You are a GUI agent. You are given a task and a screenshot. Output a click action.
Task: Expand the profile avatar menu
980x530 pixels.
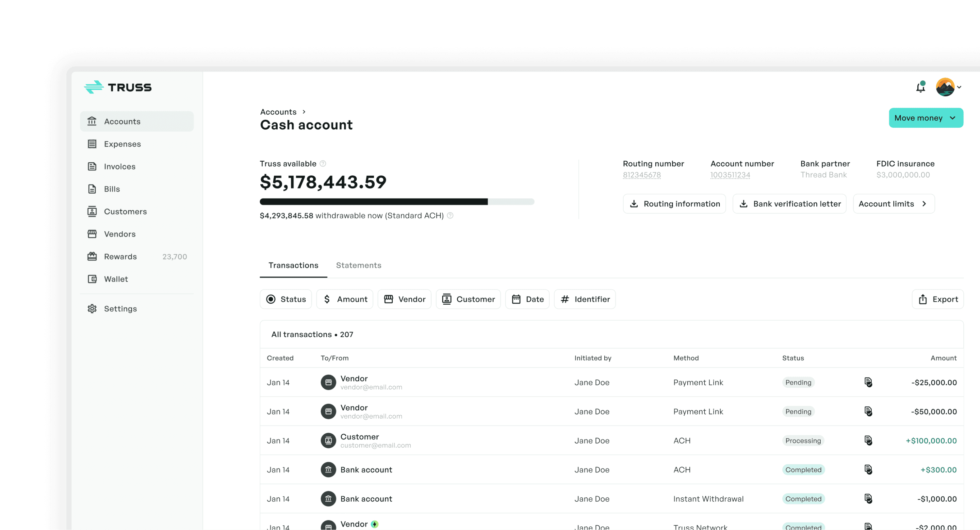pyautogui.click(x=945, y=87)
